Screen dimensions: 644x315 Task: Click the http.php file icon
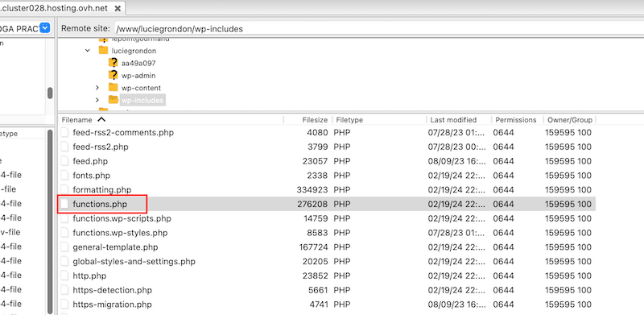[x=64, y=276]
